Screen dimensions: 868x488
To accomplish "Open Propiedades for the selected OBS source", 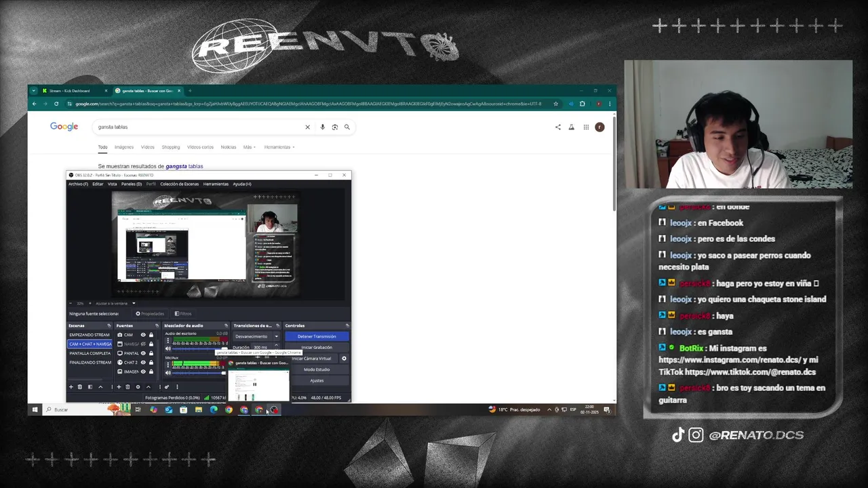I will pos(150,314).
